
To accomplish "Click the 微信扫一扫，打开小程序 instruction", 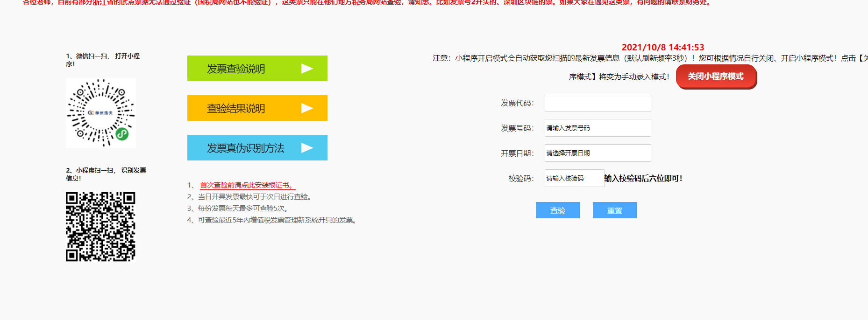I will pyautogui.click(x=103, y=60).
